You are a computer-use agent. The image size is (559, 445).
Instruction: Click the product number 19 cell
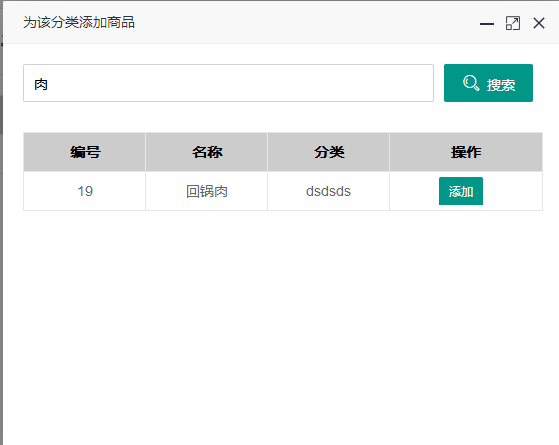click(84, 191)
